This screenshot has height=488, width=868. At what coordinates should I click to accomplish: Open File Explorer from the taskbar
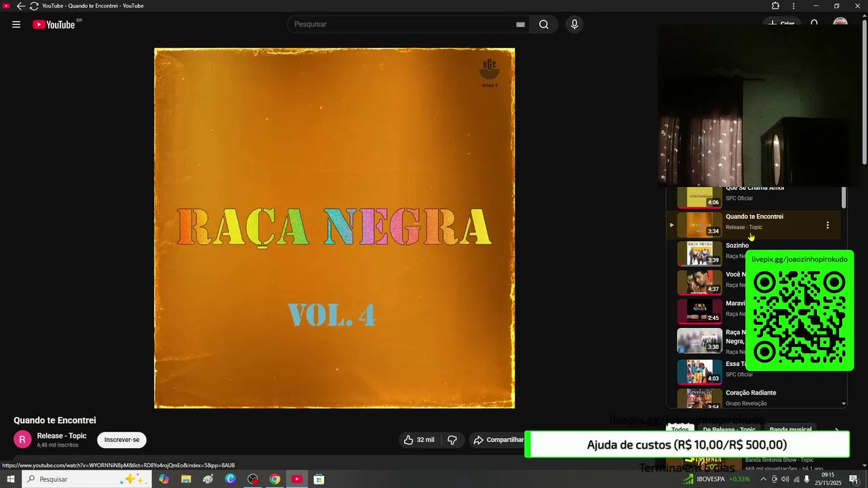pyautogui.click(x=186, y=479)
